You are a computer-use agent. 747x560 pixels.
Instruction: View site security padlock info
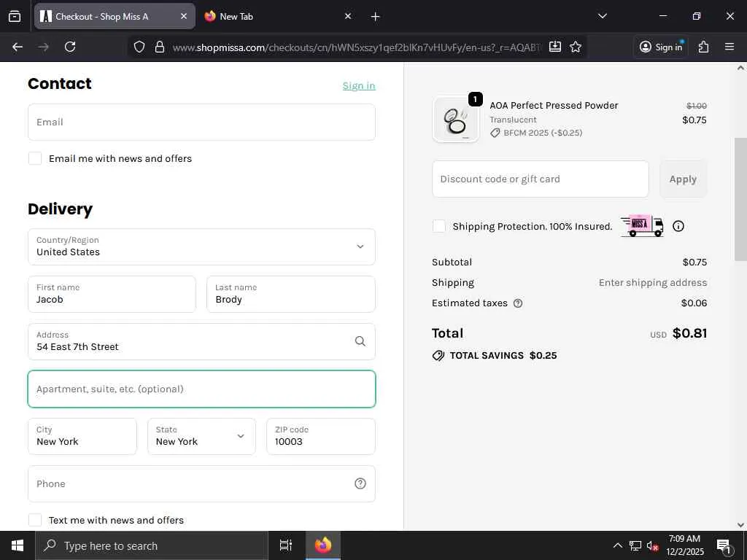coord(160,47)
